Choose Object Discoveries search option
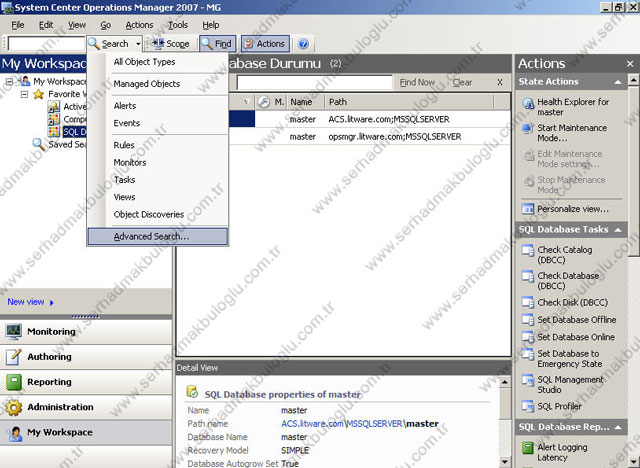640x468 pixels. coord(158,214)
